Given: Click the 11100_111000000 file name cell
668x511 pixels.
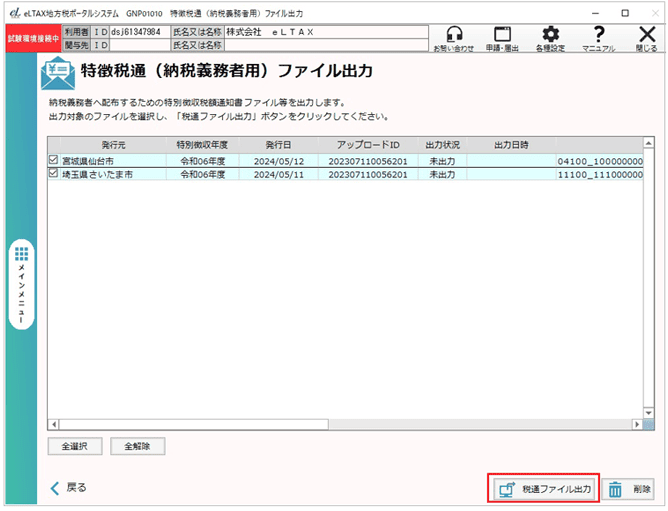Looking at the screenshot, I should coord(600,174).
